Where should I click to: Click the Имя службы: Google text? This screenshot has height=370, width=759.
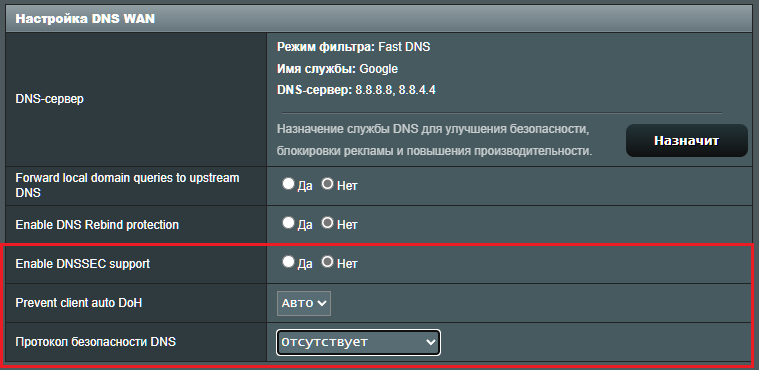point(337,69)
